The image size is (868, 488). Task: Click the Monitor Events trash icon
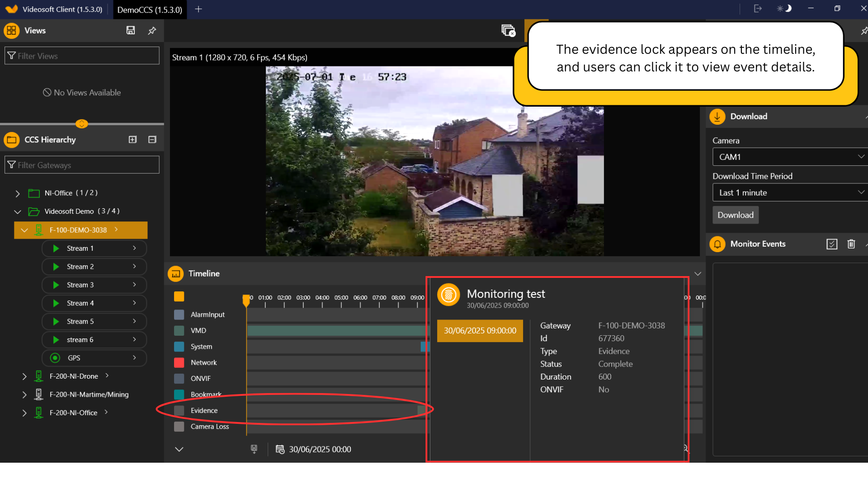click(851, 244)
